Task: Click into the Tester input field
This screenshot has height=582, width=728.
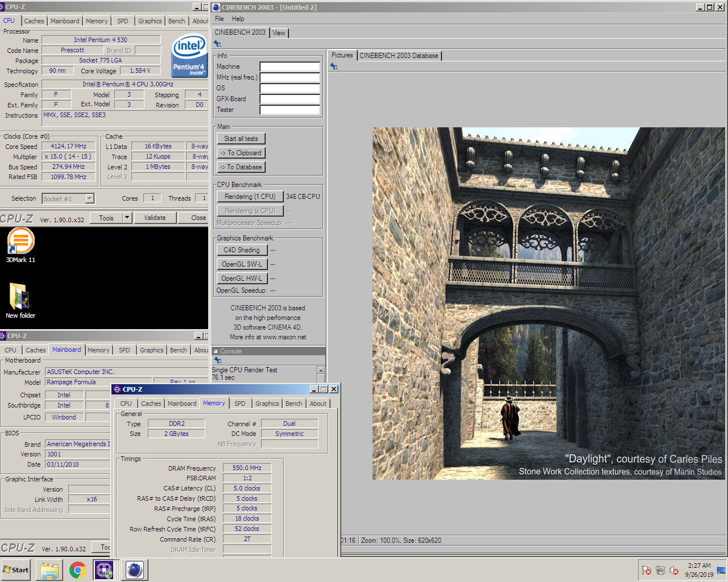Action: coord(289,110)
